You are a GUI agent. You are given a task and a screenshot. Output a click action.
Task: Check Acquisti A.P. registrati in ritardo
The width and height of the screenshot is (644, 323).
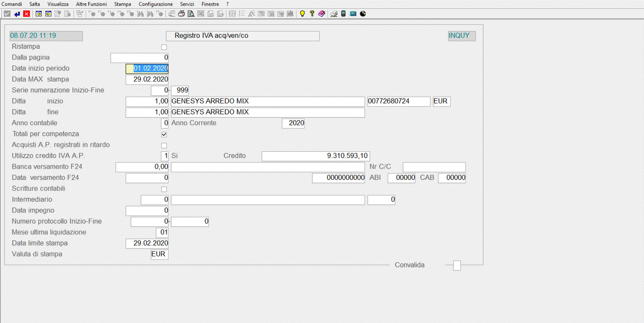[x=164, y=146]
